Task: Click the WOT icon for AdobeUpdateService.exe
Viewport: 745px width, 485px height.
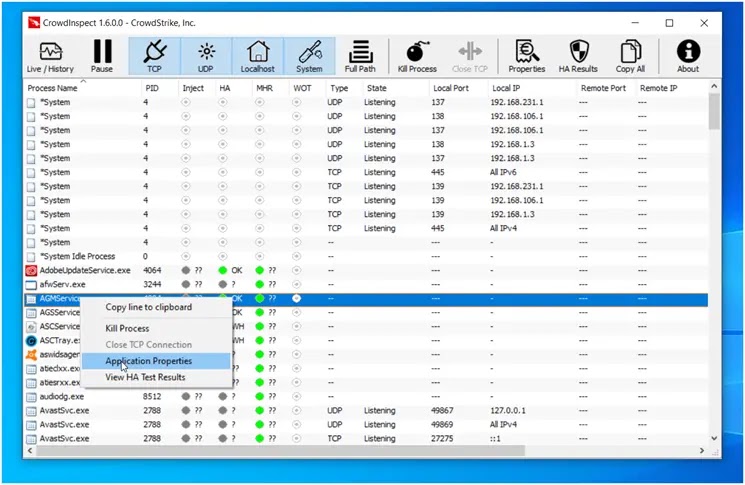Action: coord(296,270)
